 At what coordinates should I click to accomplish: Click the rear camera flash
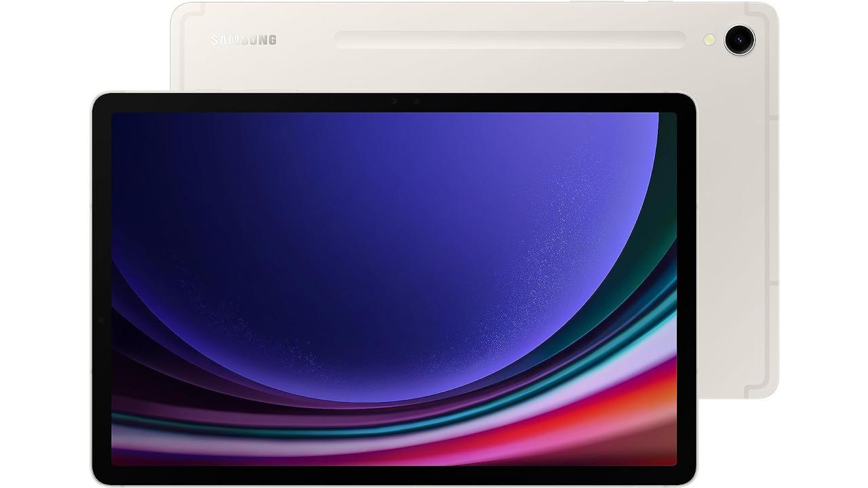click(709, 40)
